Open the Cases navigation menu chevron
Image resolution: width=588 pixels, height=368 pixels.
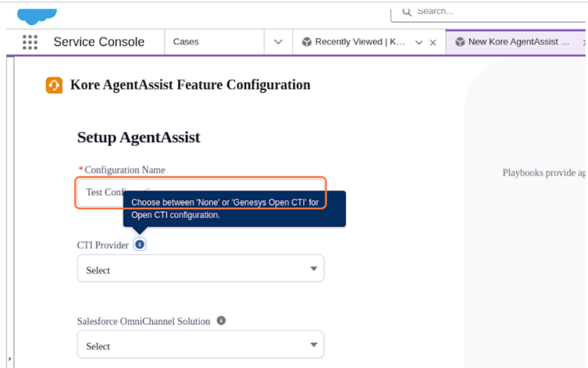coord(278,42)
